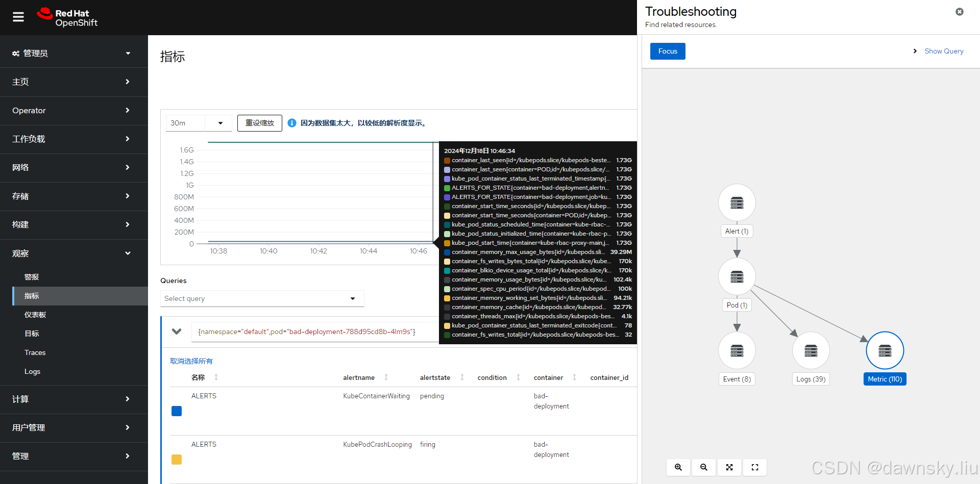Open the navigation hamburger menu
This screenshot has width=980, height=484.
coord(18,17)
